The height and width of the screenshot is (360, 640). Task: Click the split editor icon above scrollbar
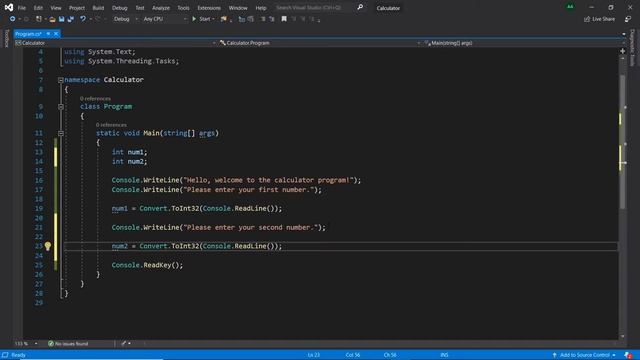[x=622, y=51]
